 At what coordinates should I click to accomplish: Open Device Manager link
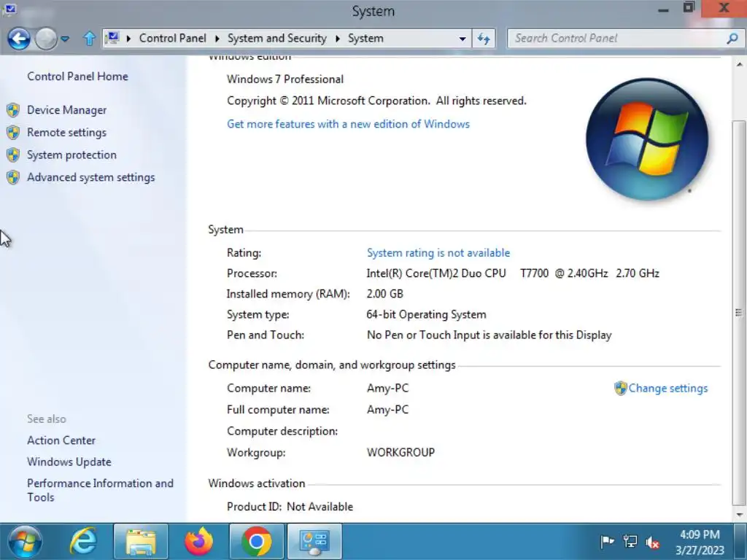(x=66, y=110)
